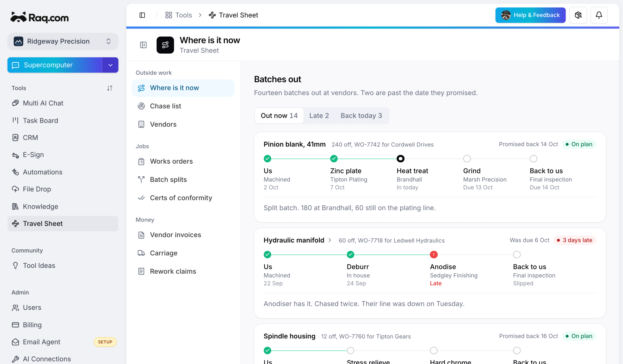Click the Sedgley Finishing vendor name

click(454, 275)
